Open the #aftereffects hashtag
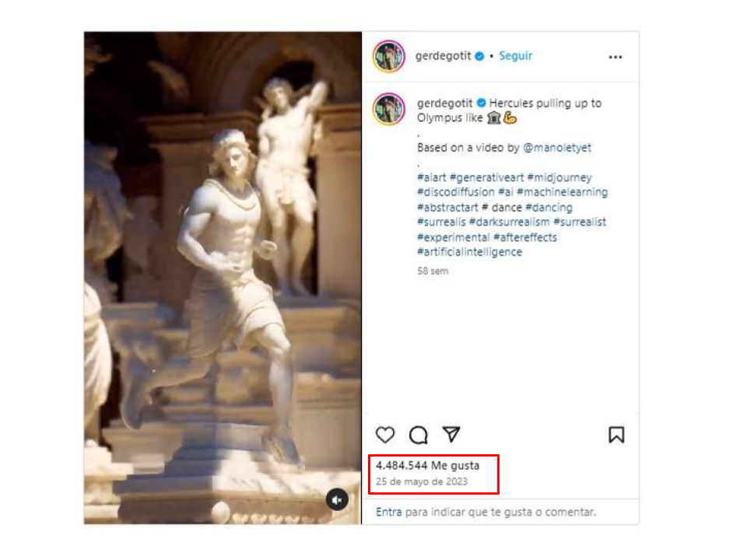Viewport: 747px width, 560px height. click(x=525, y=237)
